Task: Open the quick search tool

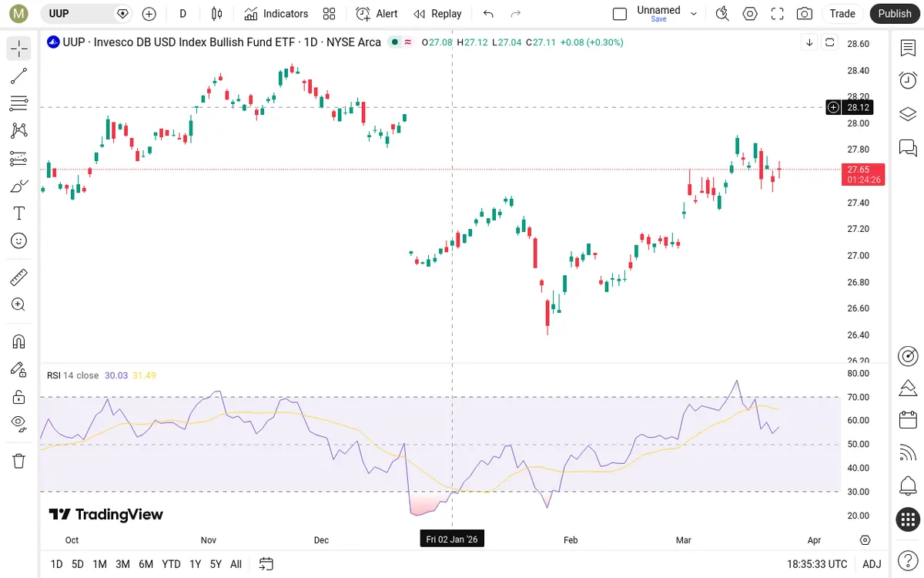Action: click(x=722, y=13)
